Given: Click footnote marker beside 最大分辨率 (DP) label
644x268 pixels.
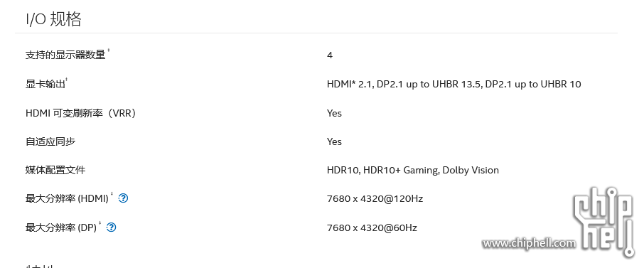Looking at the screenshot, I should pyautogui.click(x=100, y=223).
